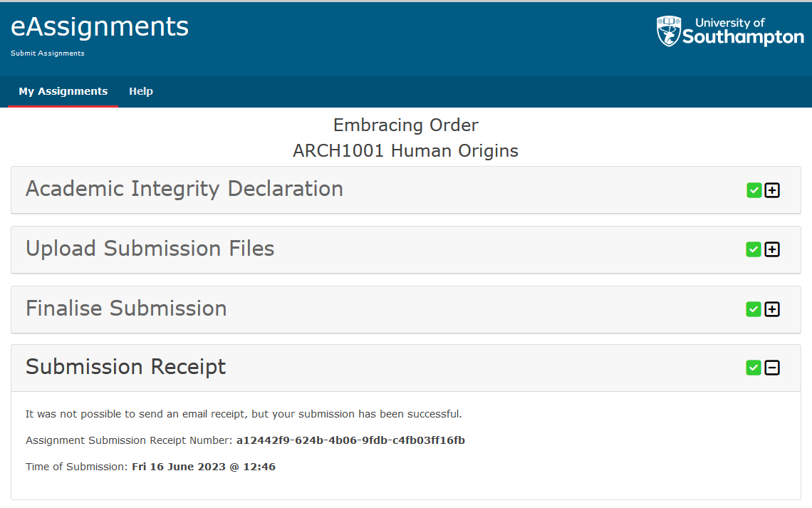This screenshot has width=812, height=508.
Task: Click the Submission Receipt section heading
Action: point(125,367)
